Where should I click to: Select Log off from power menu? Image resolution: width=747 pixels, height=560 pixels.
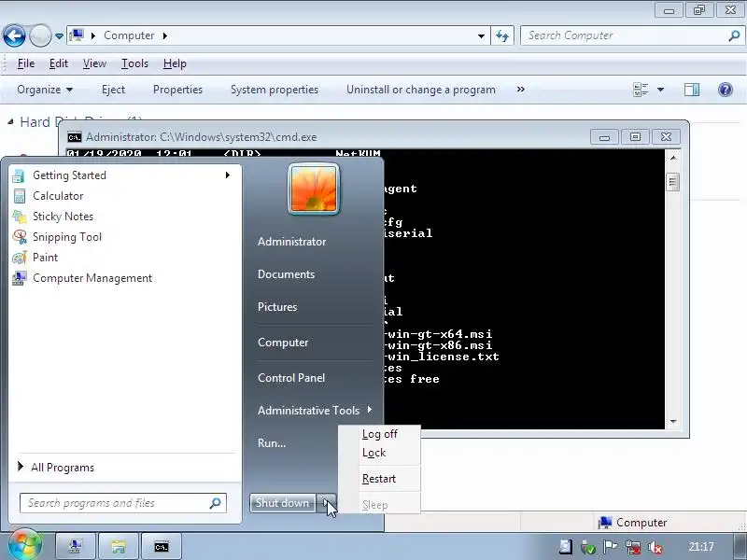click(x=380, y=434)
